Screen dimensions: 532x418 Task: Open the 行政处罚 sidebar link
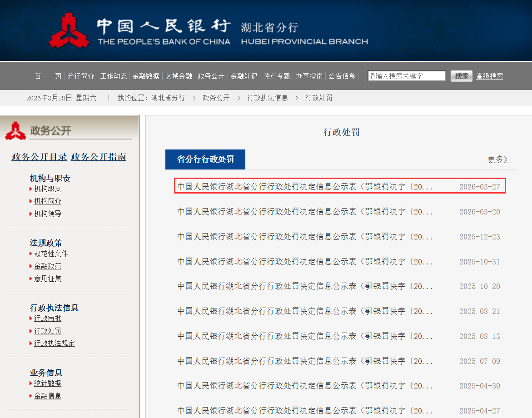click(48, 331)
